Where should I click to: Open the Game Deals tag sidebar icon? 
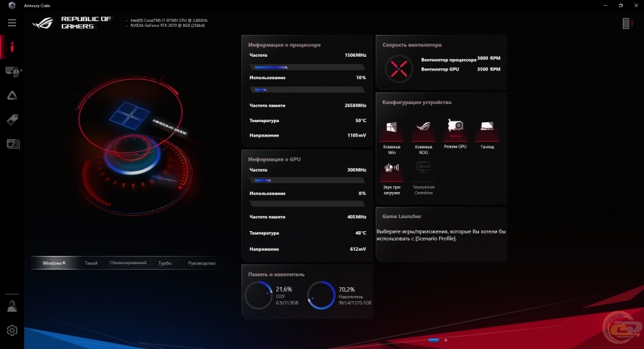pyautogui.click(x=12, y=120)
